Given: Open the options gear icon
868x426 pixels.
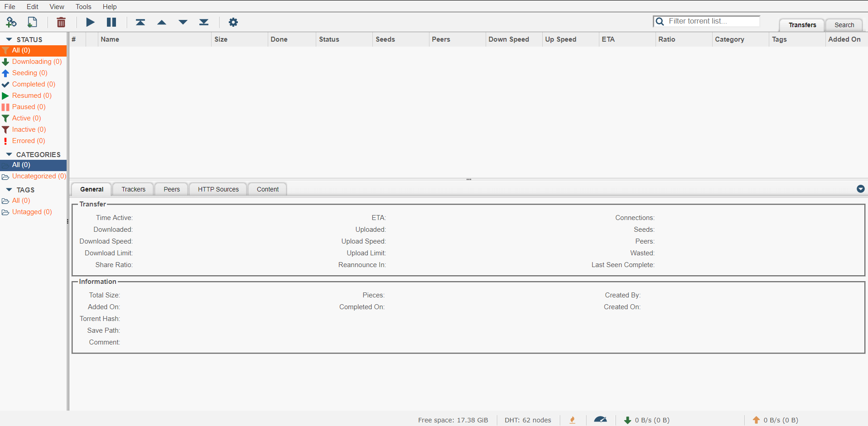Looking at the screenshot, I should click(x=233, y=22).
